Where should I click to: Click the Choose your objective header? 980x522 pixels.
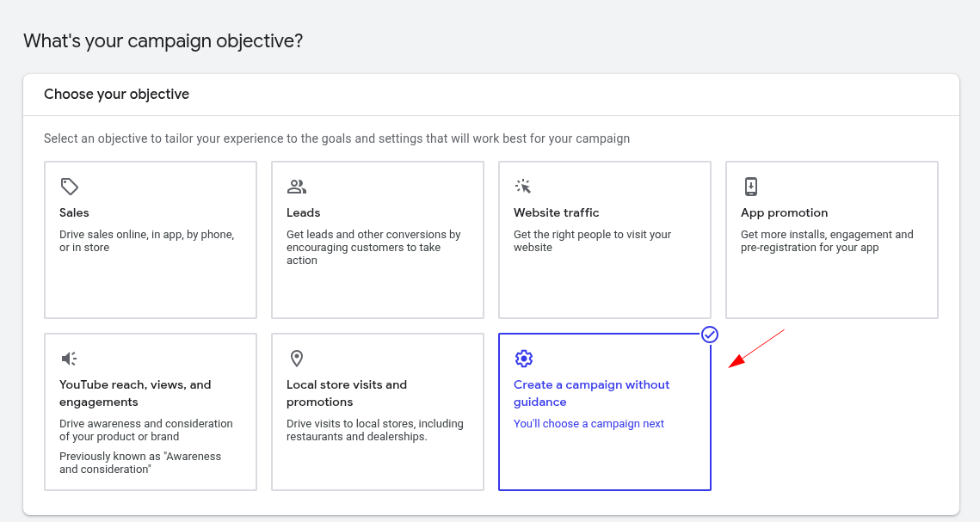click(116, 95)
